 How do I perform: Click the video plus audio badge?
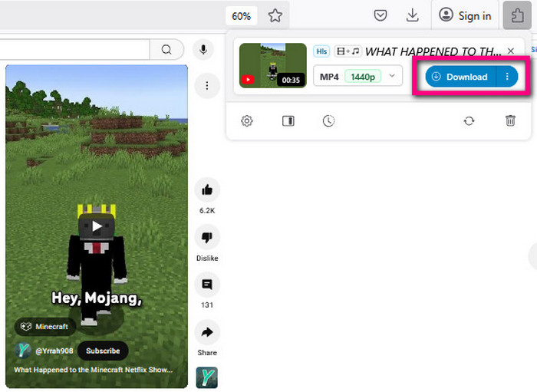click(x=348, y=51)
